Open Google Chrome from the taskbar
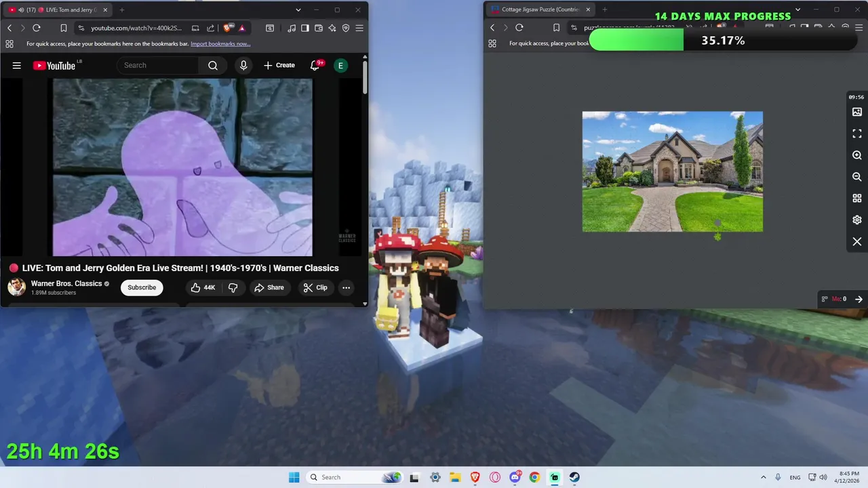 click(x=534, y=477)
